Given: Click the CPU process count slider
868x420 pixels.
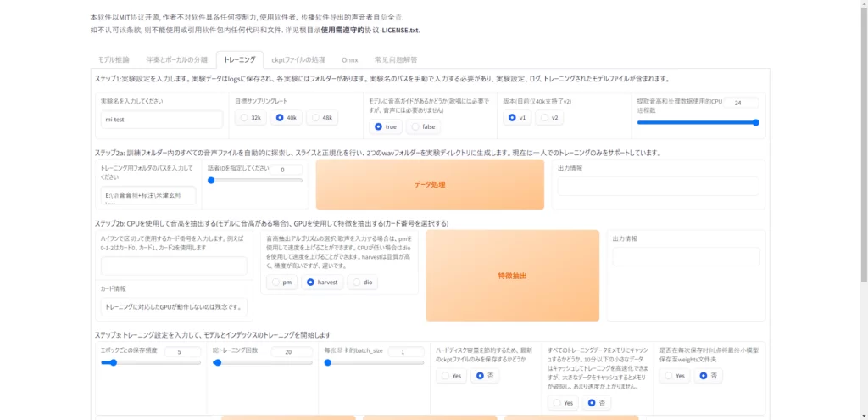Looking at the screenshot, I should [697, 122].
